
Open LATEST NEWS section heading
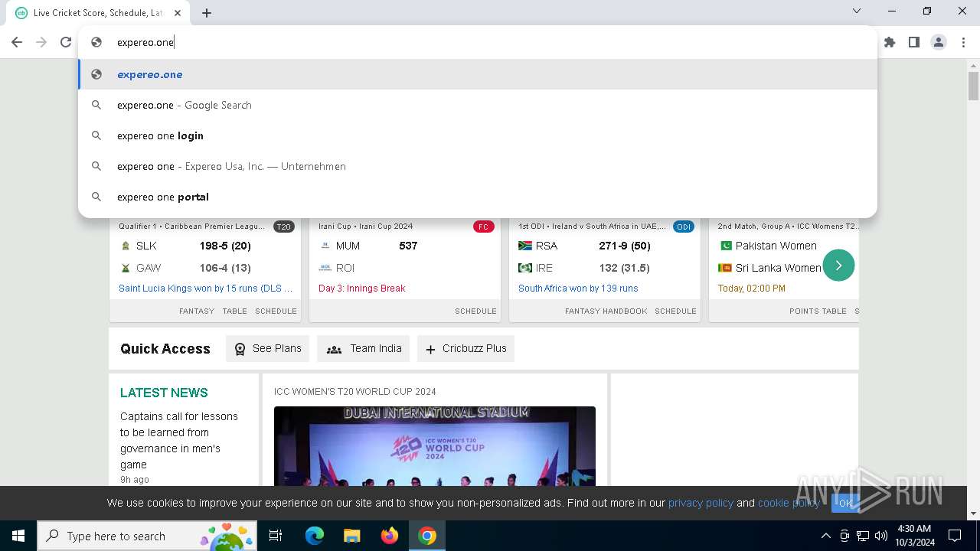(x=164, y=393)
